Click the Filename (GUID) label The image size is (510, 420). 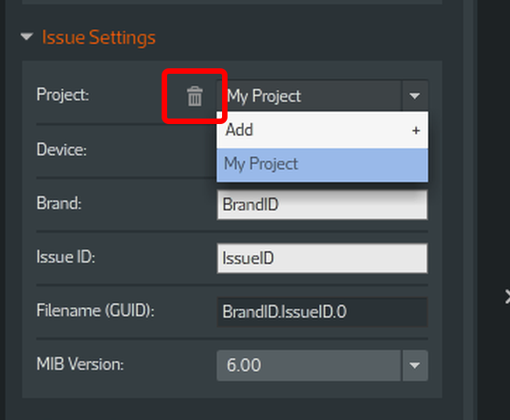tap(95, 311)
